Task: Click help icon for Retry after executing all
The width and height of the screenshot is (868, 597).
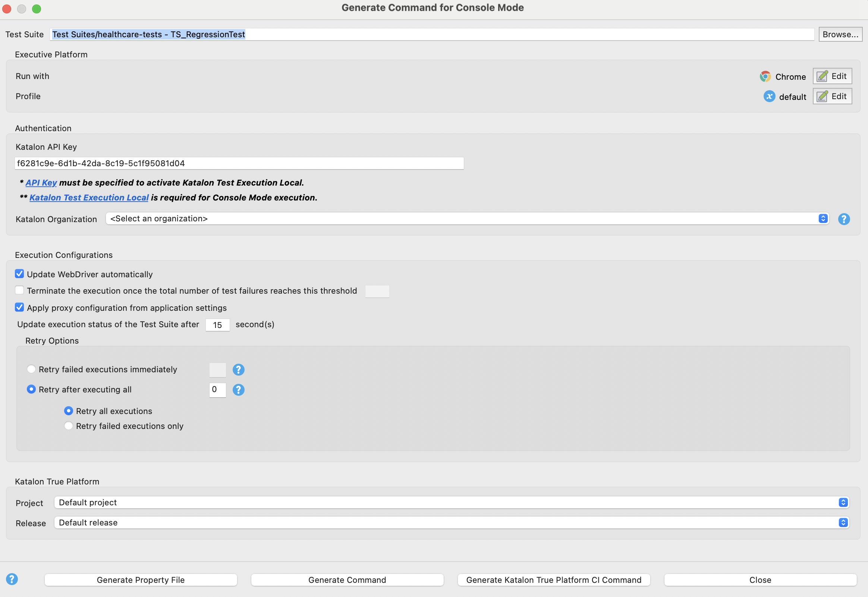Action: [238, 390]
